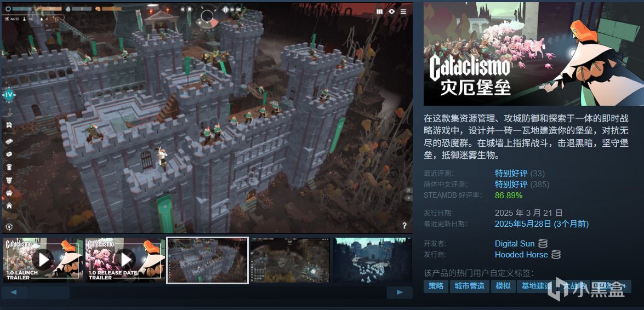Click the crossed swords troop counter 46/15

coord(11,19)
